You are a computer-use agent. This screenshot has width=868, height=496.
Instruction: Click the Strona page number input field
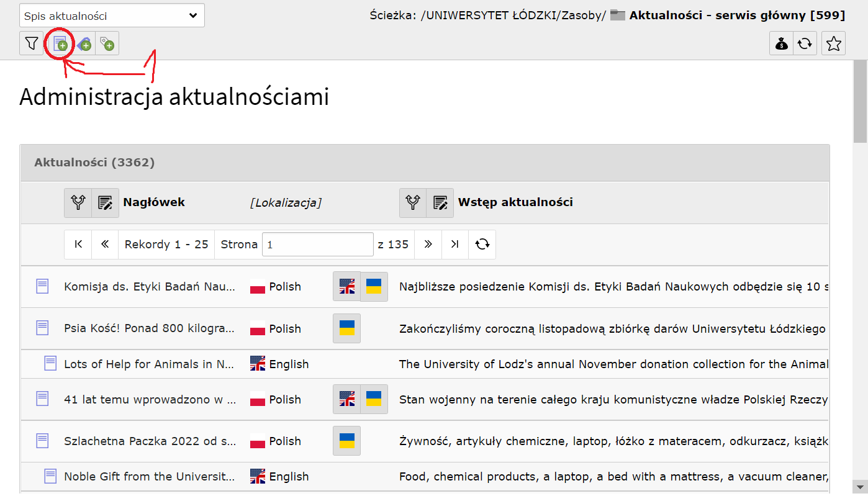click(x=317, y=245)
